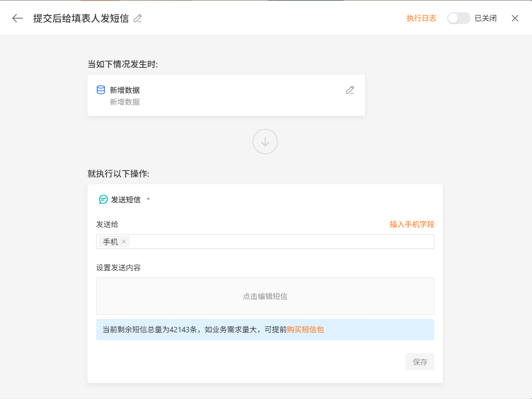The width and height of the screenshot is (532, 399).
Task: Edit the workflow title with pencil icon
Action: click(138, 18)
